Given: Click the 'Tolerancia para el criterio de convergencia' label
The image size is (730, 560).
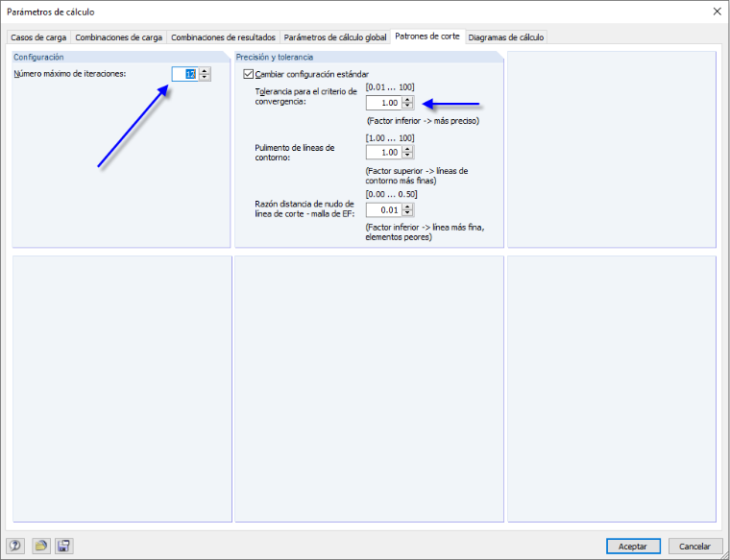Looking at the screenshot, I should (x=305, y=96).
